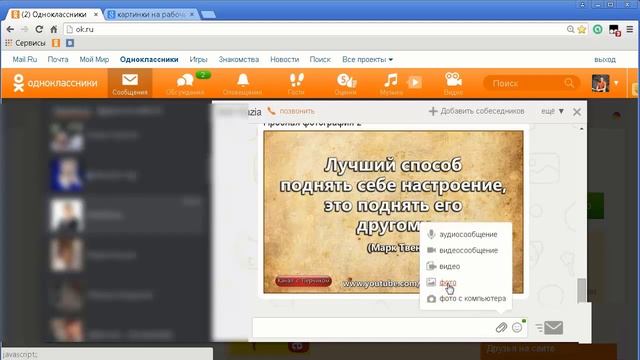Open the smiley emoji picker

pyautogui.click(x=517, y=327)
